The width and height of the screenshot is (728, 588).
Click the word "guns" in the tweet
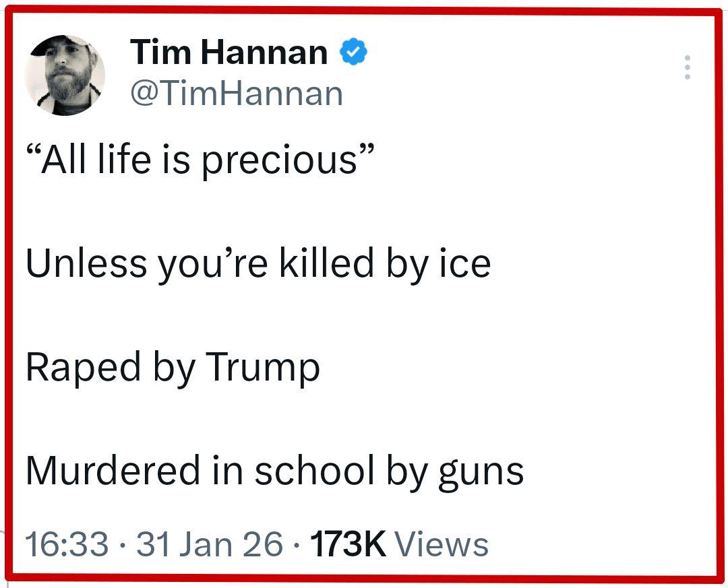481,473
